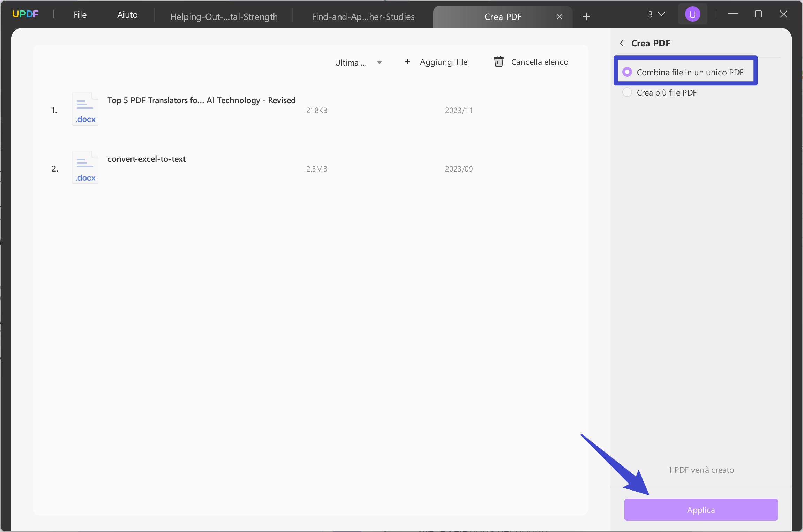Viewport: 803px width, 532px height.
Task: Click Aggiungi file button
Action: pyautogui.click(x=436, y=62)
